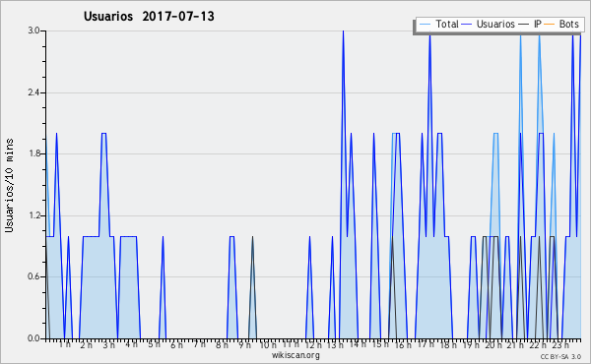The width and height of the screenshot is (591, 364).
Task: Click the '16 h' x-axis tick label
Action: pyautogui.click(x=403, y=344)
